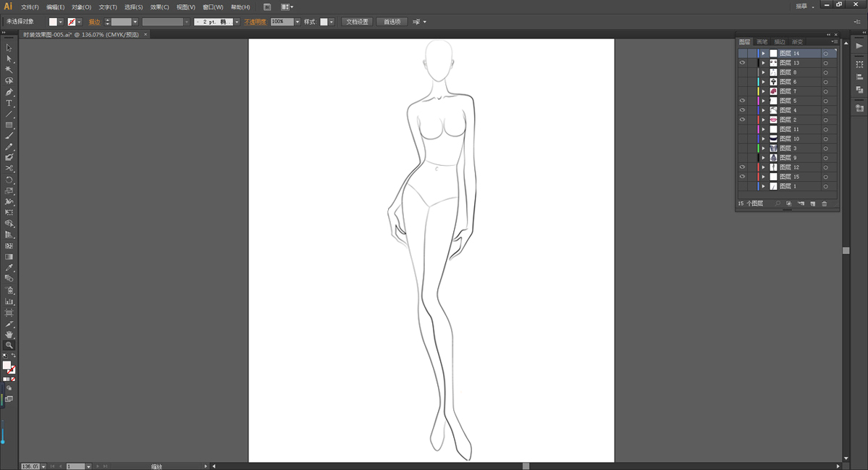Hide layer 图层 4 with eye icon

pyautogui.click(x=742, y=110)
